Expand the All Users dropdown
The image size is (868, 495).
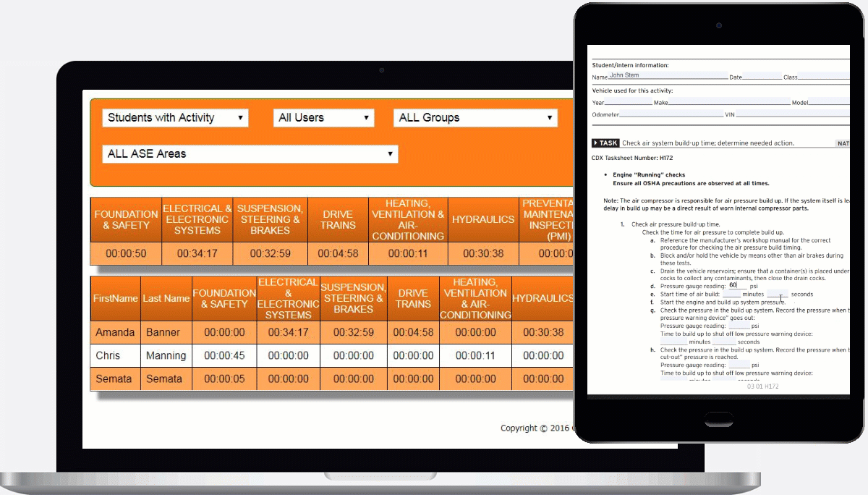point(323,118)
